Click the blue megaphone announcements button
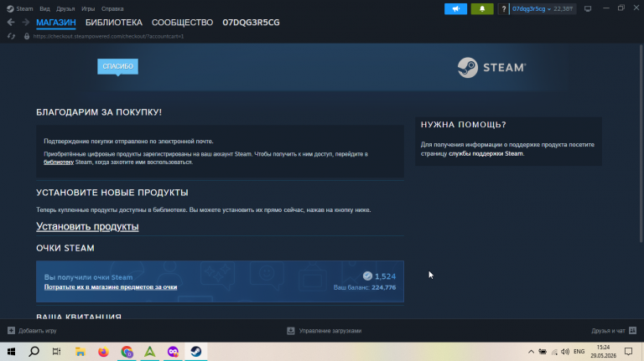This screenshot has height=361, width=644. pyautogui.click(x=455, y=8)
